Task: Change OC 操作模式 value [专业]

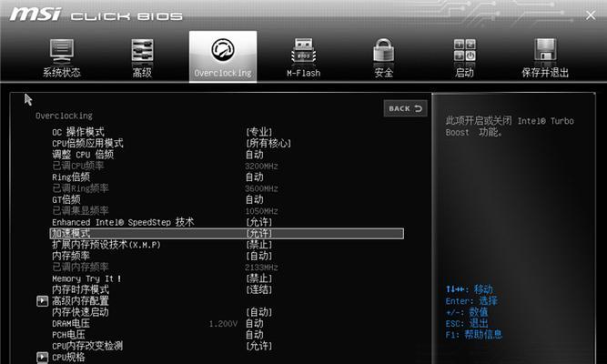Action: click(259, 132)
